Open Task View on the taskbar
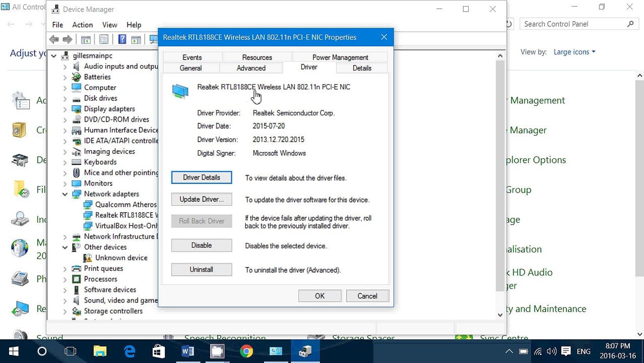The image size is (644, 363). tap(71, 351)
